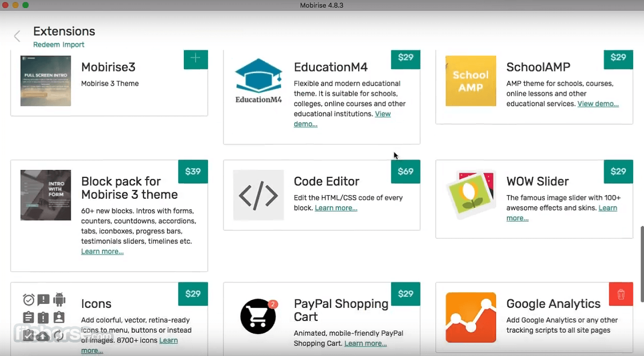The width and height of the screenshot is (644, 356).
Task: Select the Code Editor brackets icon
Action: coord(258,195)
